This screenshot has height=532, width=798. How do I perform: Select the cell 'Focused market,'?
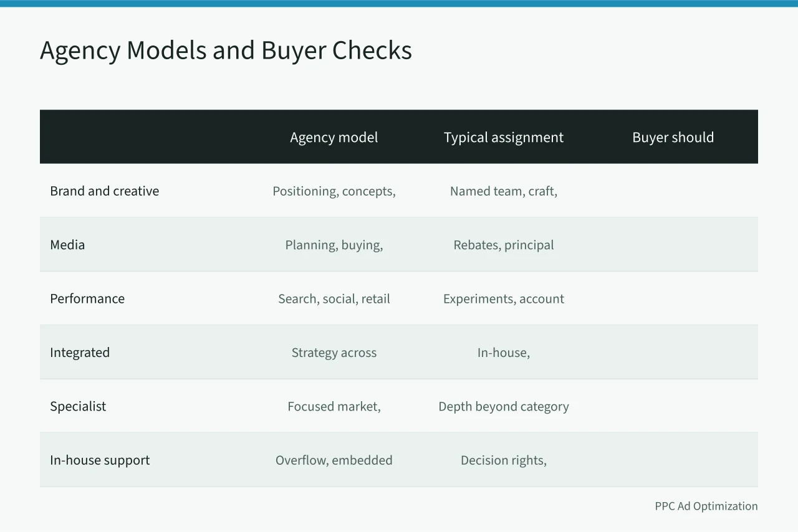(334, 406)
